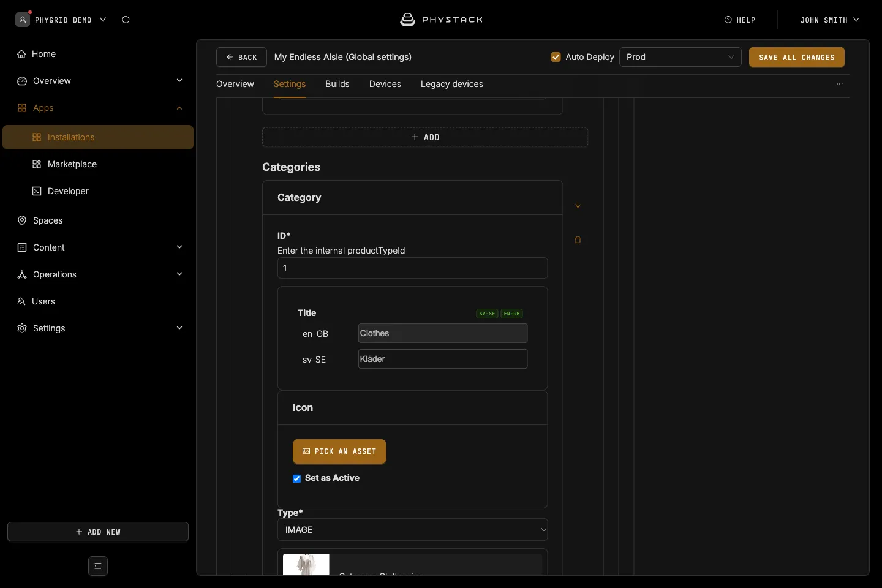Switch to the Legacy devices tab
882x588 pixels.
pyautogui.click(x=452, y=84)
